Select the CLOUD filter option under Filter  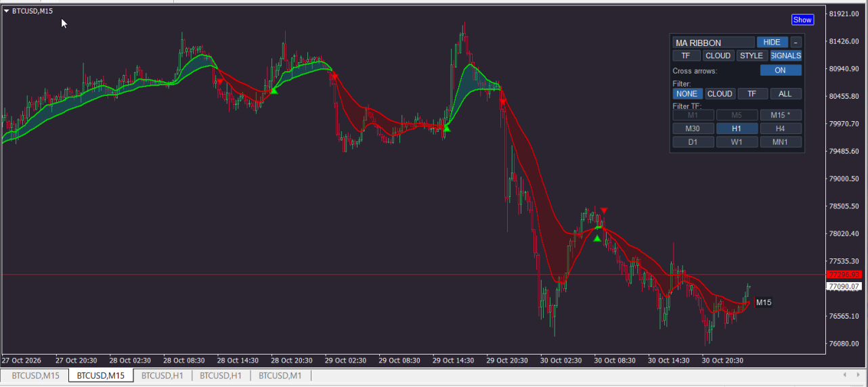click(720, 94)
